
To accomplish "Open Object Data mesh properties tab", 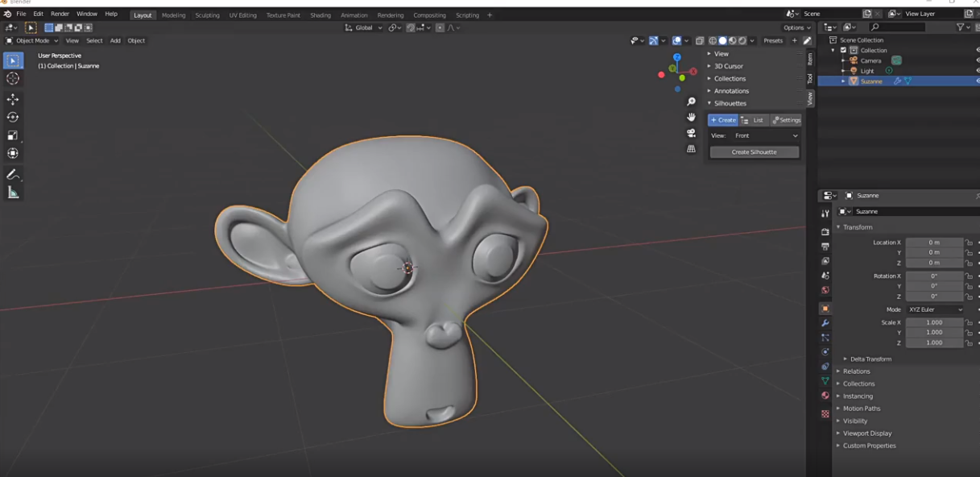I will pos(825,381).
